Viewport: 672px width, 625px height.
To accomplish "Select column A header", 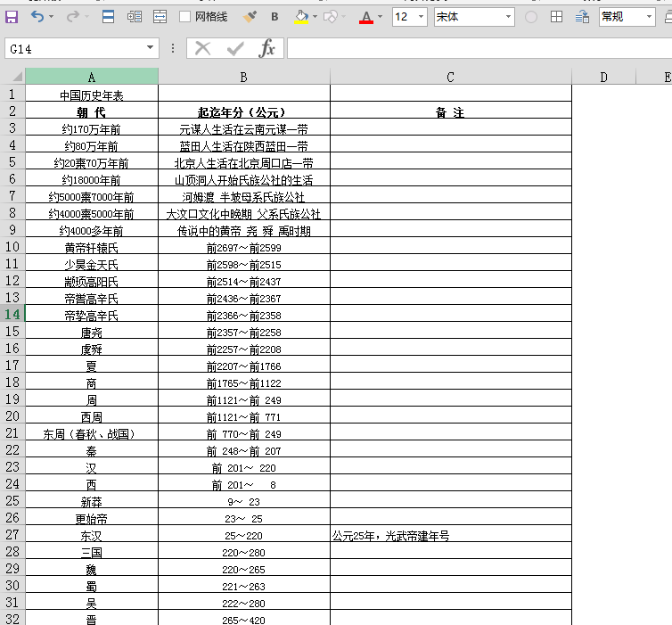I will (x=92, y=77).
